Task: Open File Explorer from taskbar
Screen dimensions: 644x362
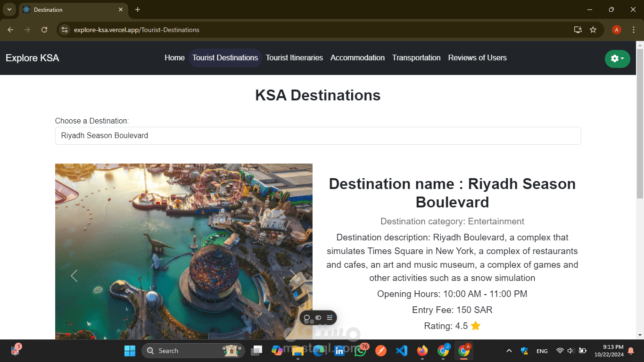Action: (x=298, y=351)
